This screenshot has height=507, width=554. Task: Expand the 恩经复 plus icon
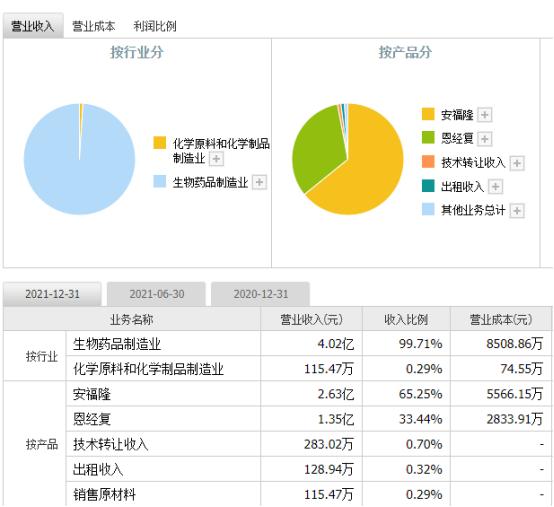[484, 138]
